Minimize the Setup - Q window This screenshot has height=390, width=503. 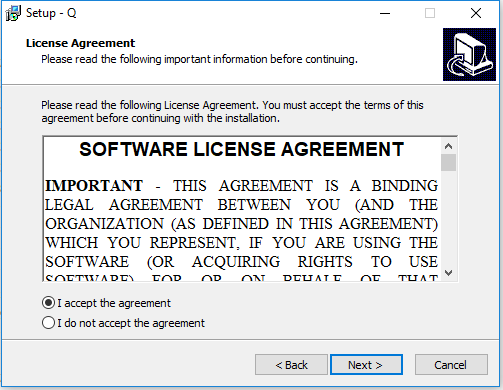(385, 13)
